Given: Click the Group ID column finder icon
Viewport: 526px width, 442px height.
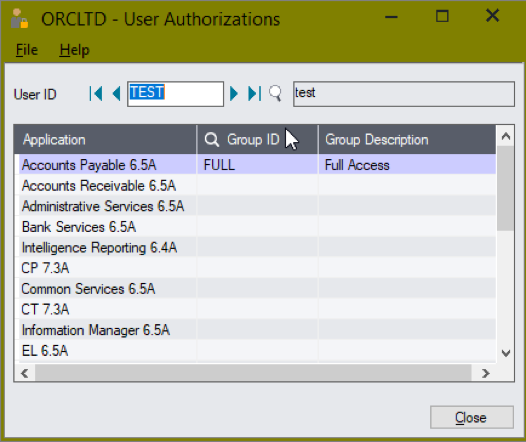Looking at the screenshot, I should click(212, 140).
